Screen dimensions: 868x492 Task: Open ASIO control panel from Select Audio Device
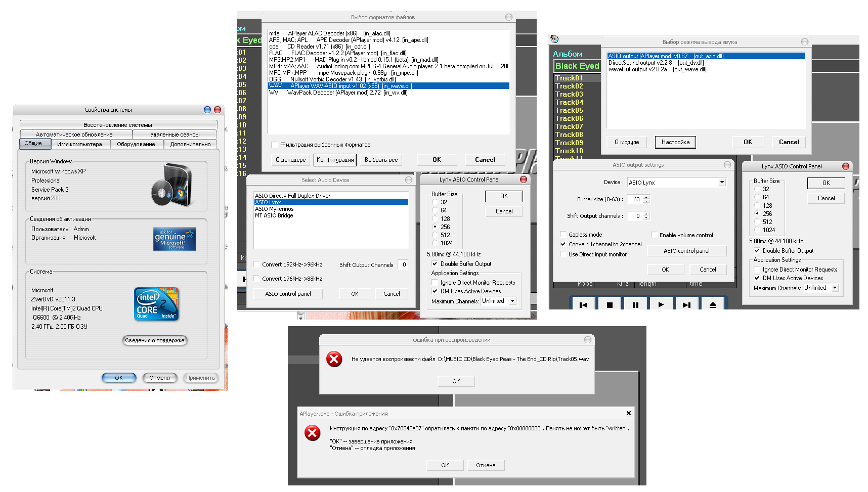[x=288, y=294]
